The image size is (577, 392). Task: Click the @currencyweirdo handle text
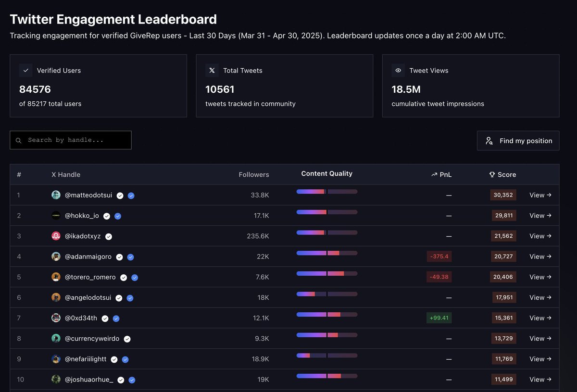pos(92,338)
